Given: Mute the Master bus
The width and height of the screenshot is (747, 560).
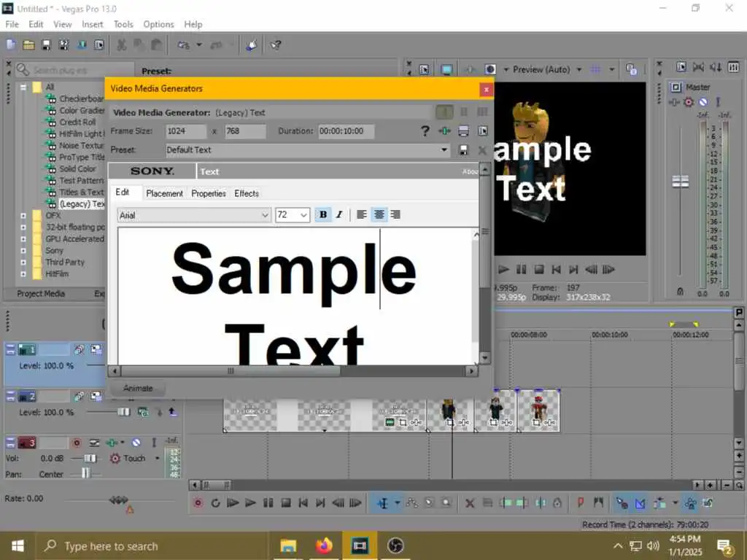Looking at the screenshot, I should (704, 102).
